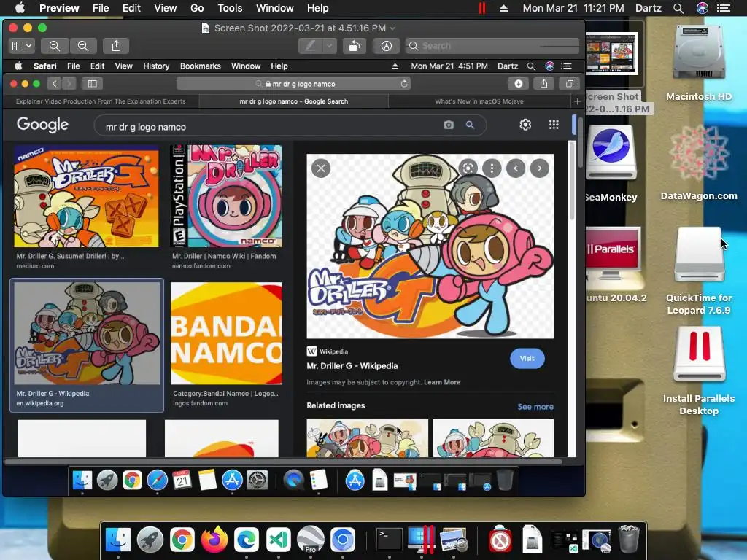
Task: Open the Go menu in Preview
Action: pos(197,8)
